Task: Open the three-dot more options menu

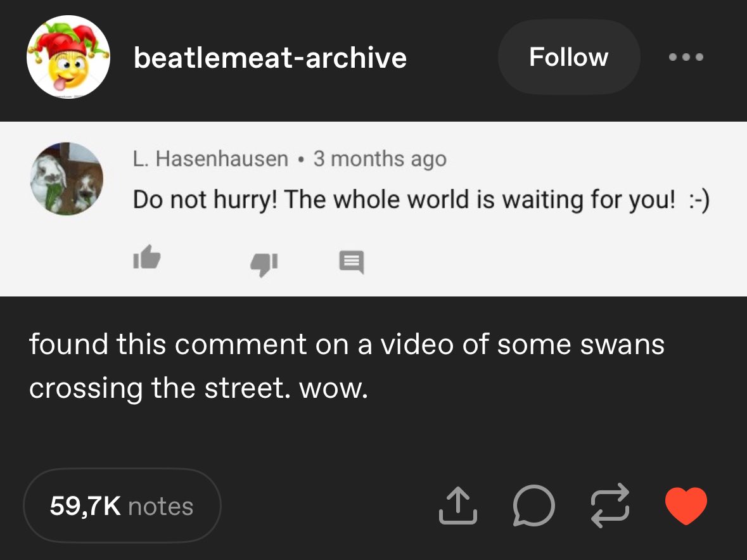Action: point(686,57)
